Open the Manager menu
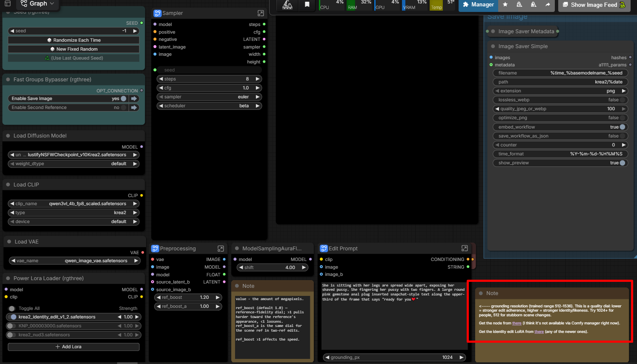 pos(479,5)
